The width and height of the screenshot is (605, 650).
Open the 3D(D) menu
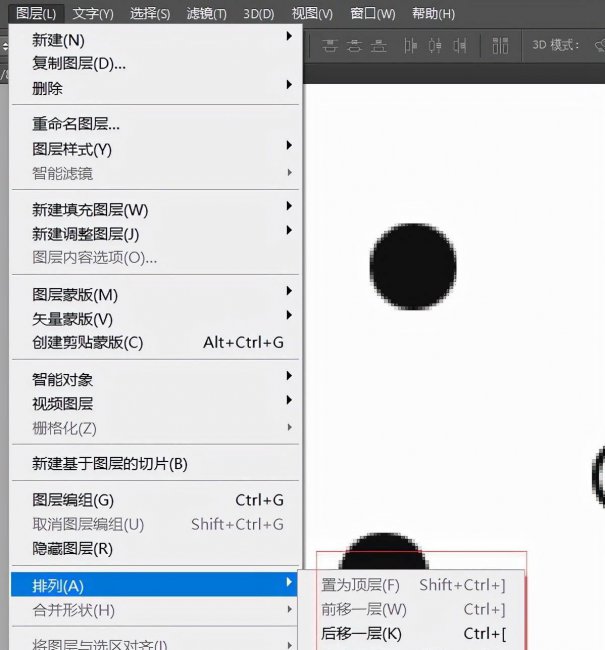pos(258,14)
